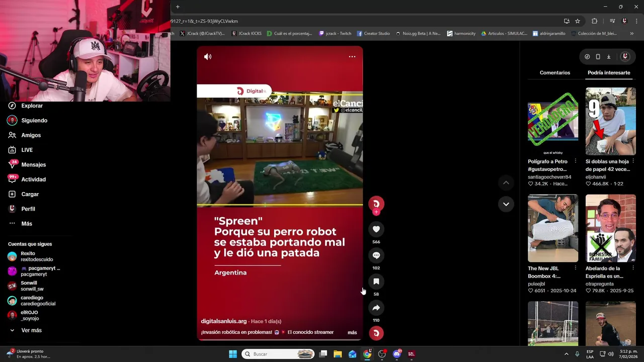Switch to the Podría interesarte tab
The width and height of the screenshot is (644, 362).
point(609,73)
